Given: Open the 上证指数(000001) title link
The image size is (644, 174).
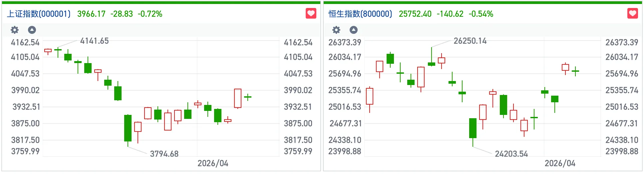Looking at the screenshot, I should pyautogui.click(x=39, y=14).
